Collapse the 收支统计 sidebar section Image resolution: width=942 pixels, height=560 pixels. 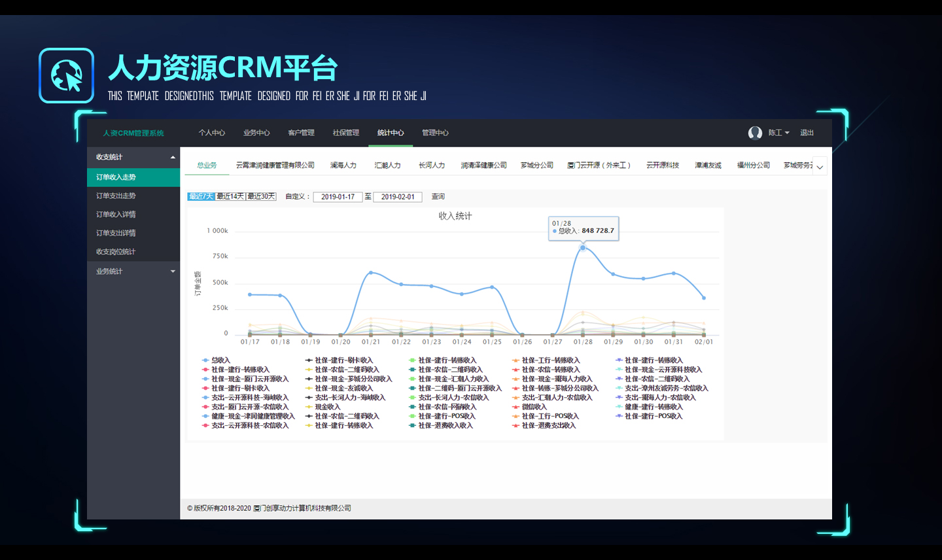(133, 157)
